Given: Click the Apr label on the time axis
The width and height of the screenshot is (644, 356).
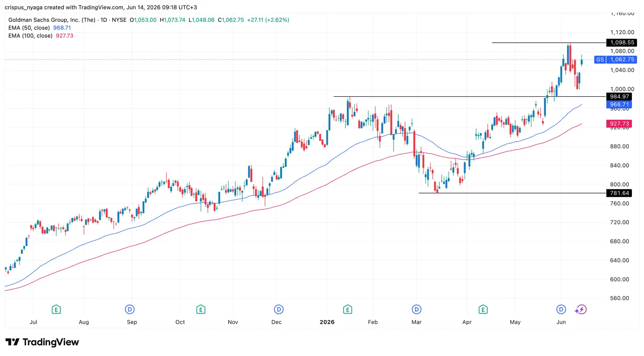Looking at the screenshot, I should point(467,322).
